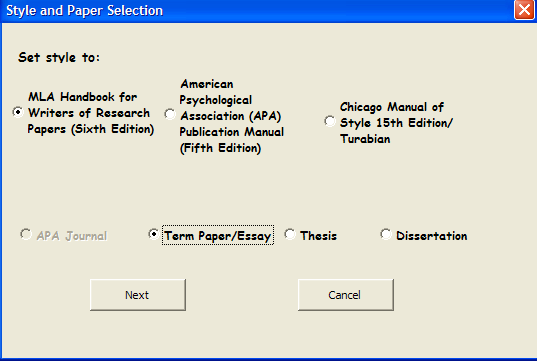Choose American Psychological Association (APA) style
The height and width of the screenshot is (361, 537).
[170, 114]
